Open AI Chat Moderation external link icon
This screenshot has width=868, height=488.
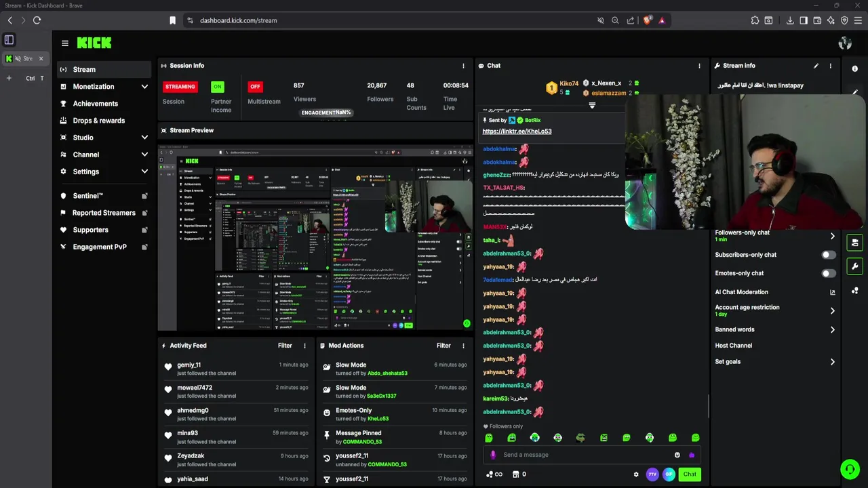(833, 292)
